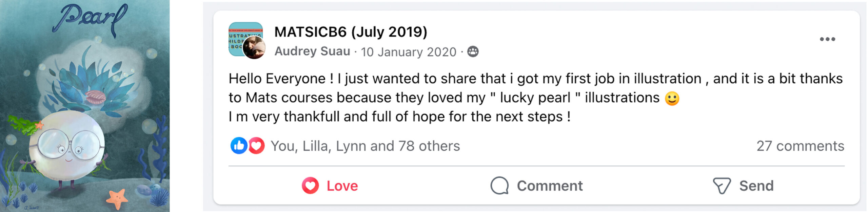This screenshot has height=212, width=868.
Task: Click the Send paper-plane button
Action: click(x=743, y=186)
